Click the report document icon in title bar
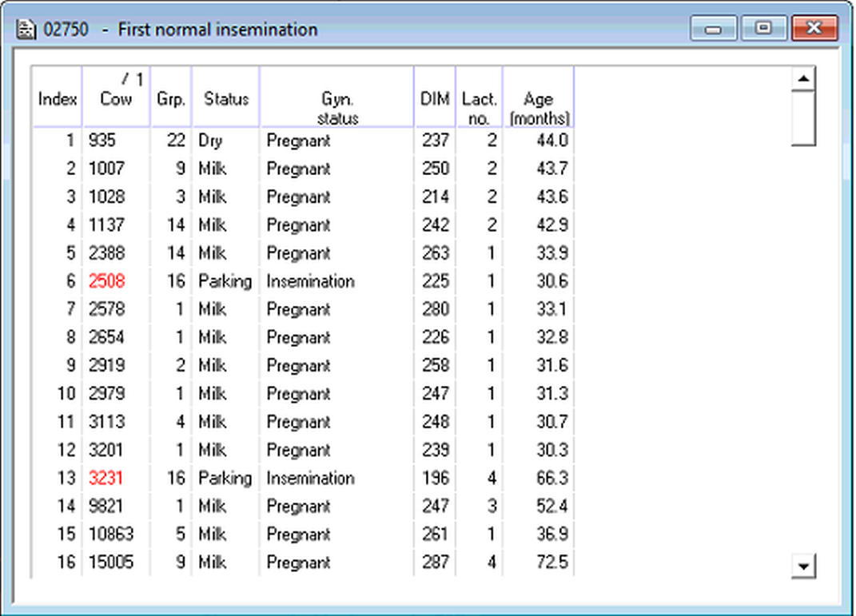 pos(26,30)
